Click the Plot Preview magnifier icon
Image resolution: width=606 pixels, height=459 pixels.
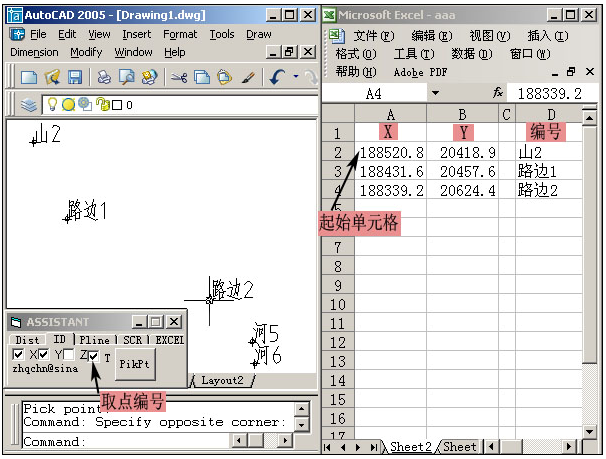(126, 77)
